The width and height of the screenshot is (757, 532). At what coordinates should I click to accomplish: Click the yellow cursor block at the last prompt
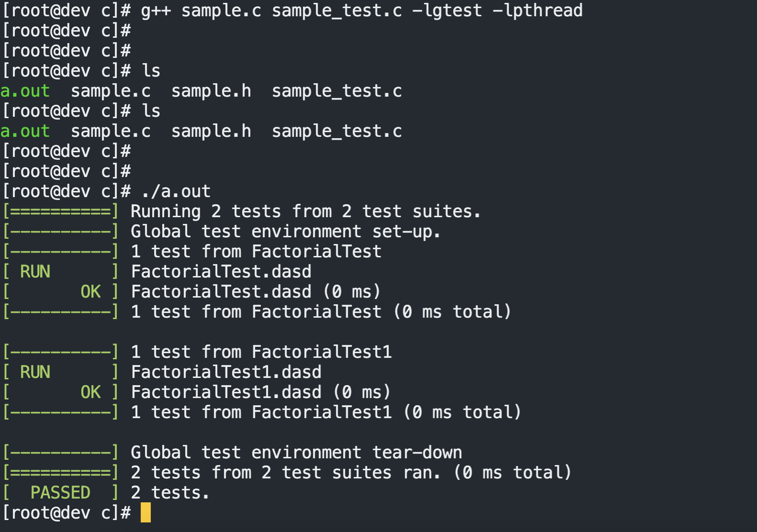point(145,512)
